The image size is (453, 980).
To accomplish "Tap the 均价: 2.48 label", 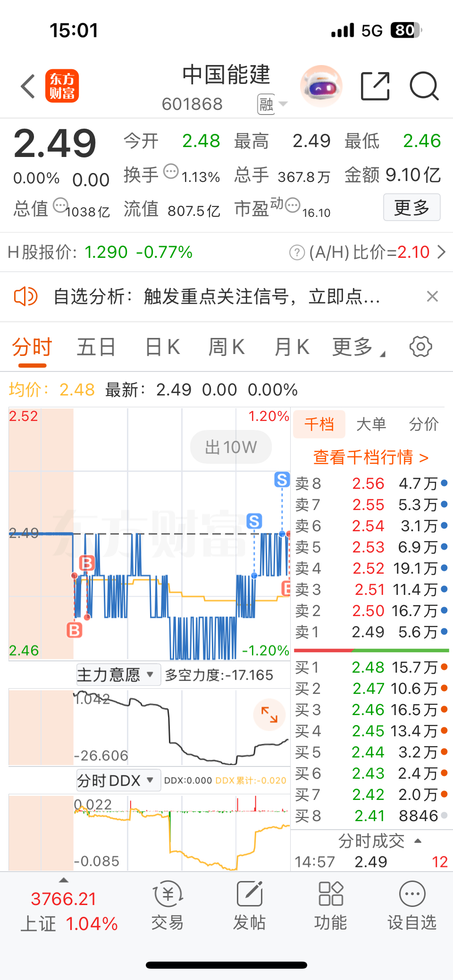I will [x=52, y=390].
